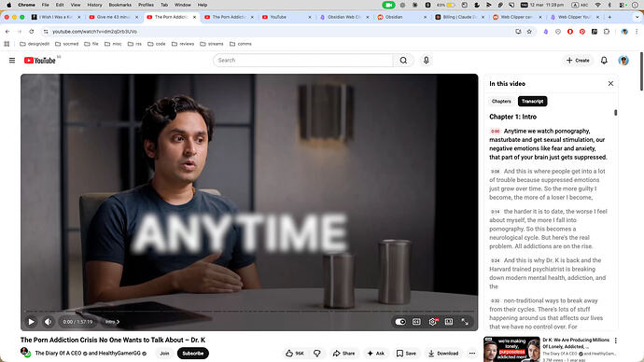Open options for the recommended Dr K video
This screenshot has width=644, height=362.
pos(616,341)
